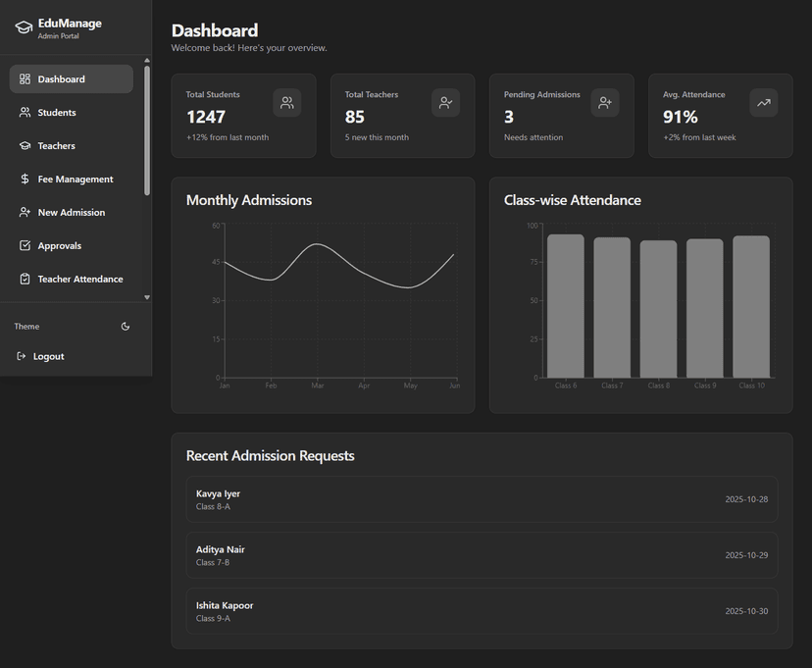Select the Fee Management dollar icon
The image size is (812, 668).
[x=23, y=179]
